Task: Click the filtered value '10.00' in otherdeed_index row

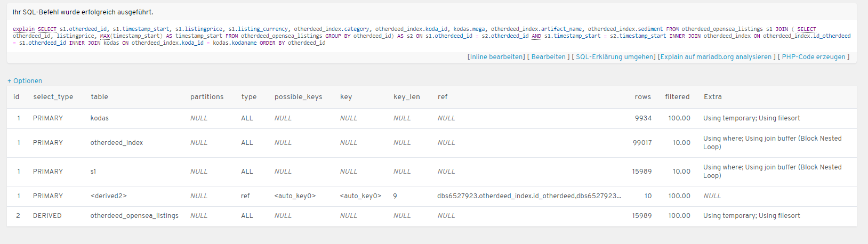Action: pos(681,143)
